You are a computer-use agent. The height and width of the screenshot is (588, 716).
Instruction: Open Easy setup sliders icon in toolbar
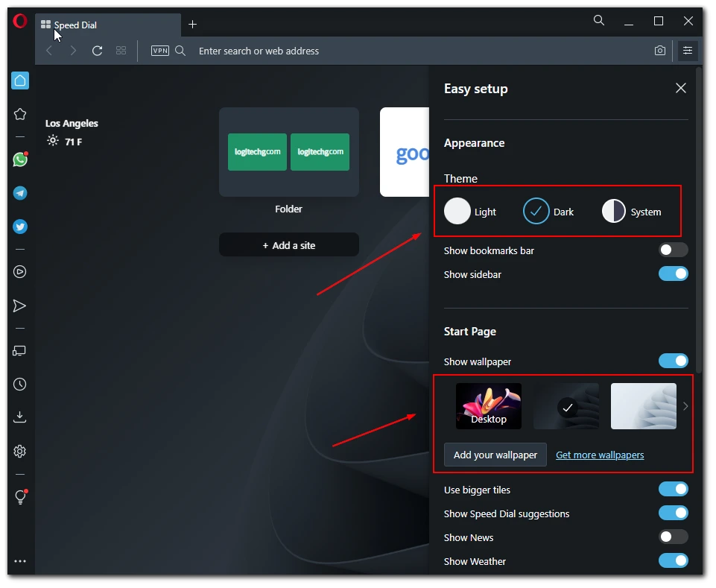[x=688, y=50]
